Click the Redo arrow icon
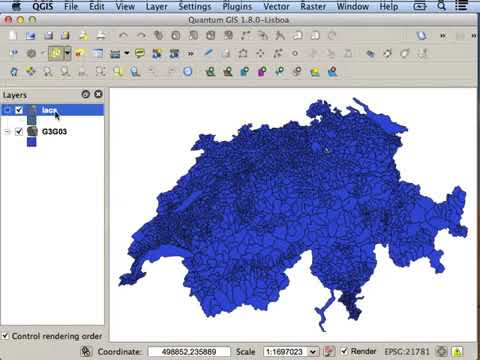 [141, 35]
